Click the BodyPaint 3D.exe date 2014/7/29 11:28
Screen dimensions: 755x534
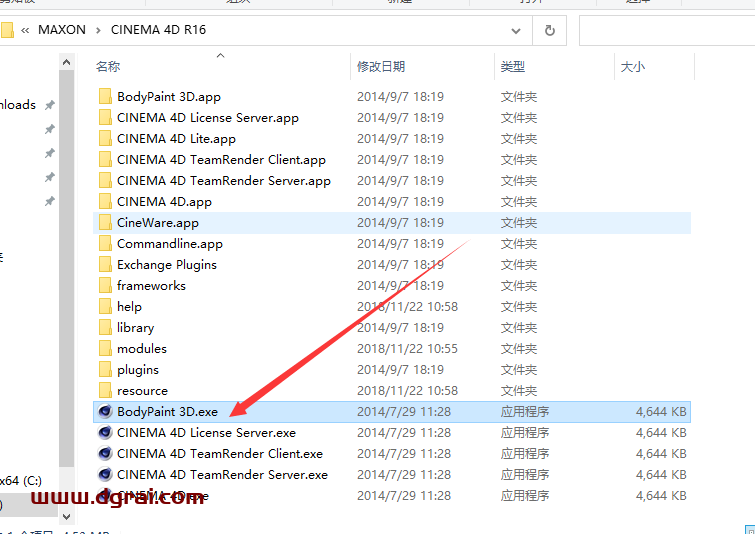[x=404, y=412]
